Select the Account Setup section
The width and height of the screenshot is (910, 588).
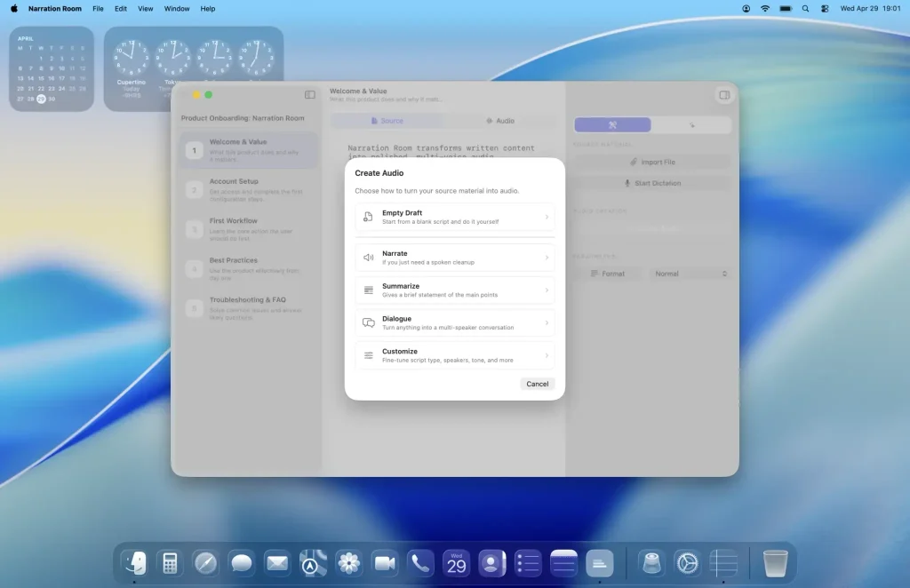[x=249, y=189]
